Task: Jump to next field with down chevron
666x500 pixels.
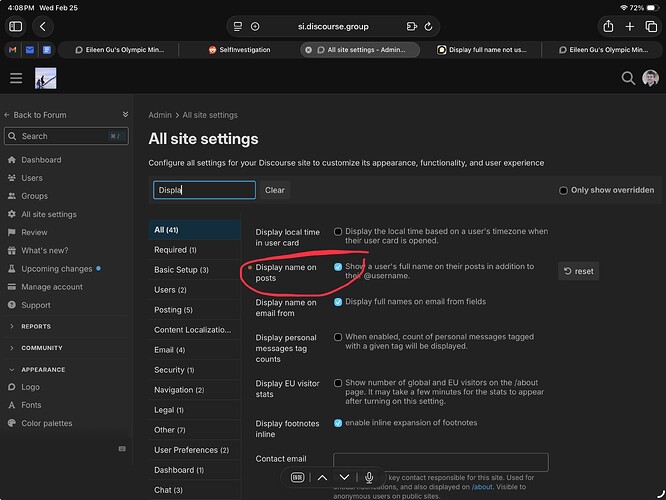Action: point(344,477)
